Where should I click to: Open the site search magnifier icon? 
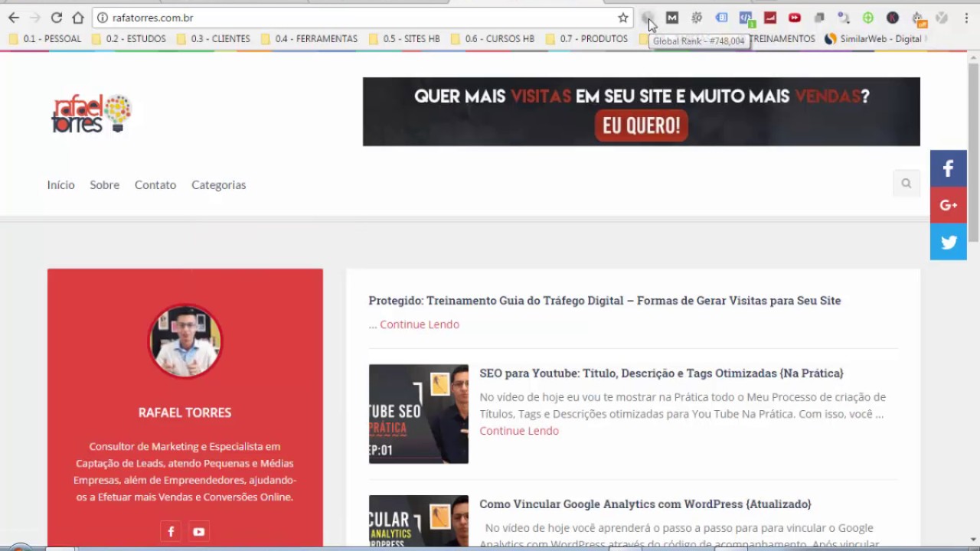coord(906,184)
